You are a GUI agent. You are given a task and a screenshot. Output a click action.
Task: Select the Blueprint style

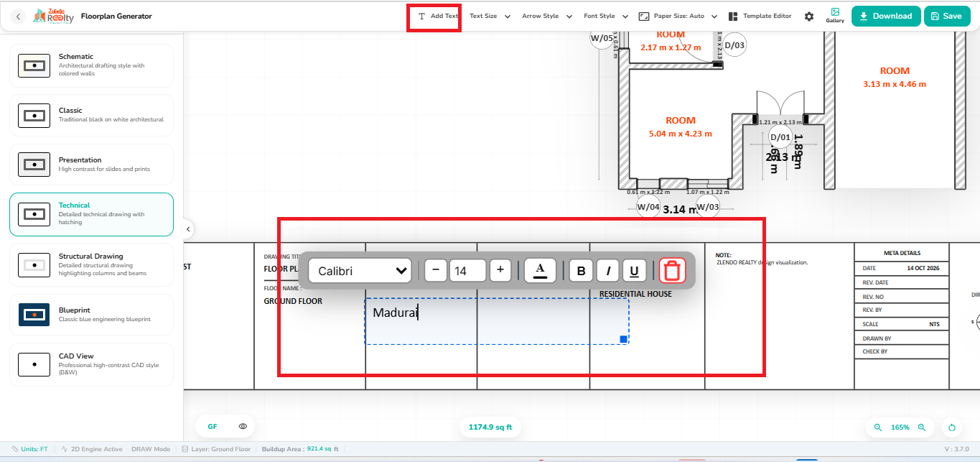91,315
